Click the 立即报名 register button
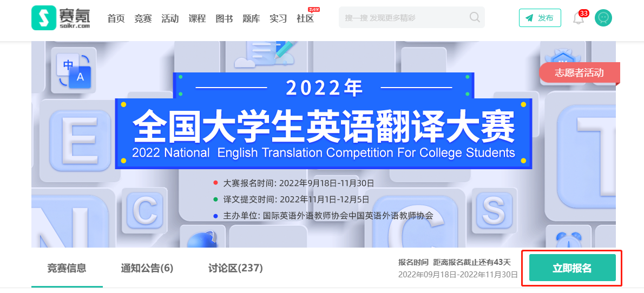Screen dimensions: 644x293 (x=572, y=268)
